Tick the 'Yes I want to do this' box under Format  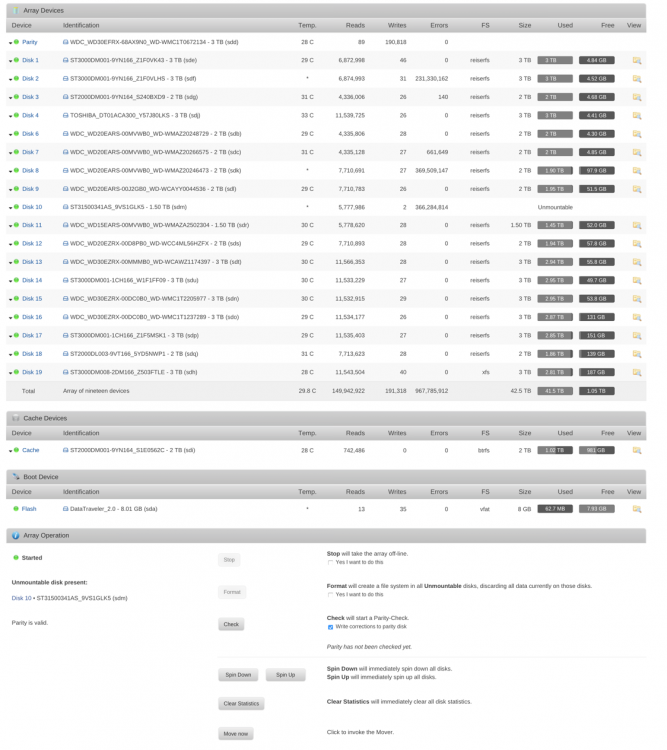coord(330,595)
